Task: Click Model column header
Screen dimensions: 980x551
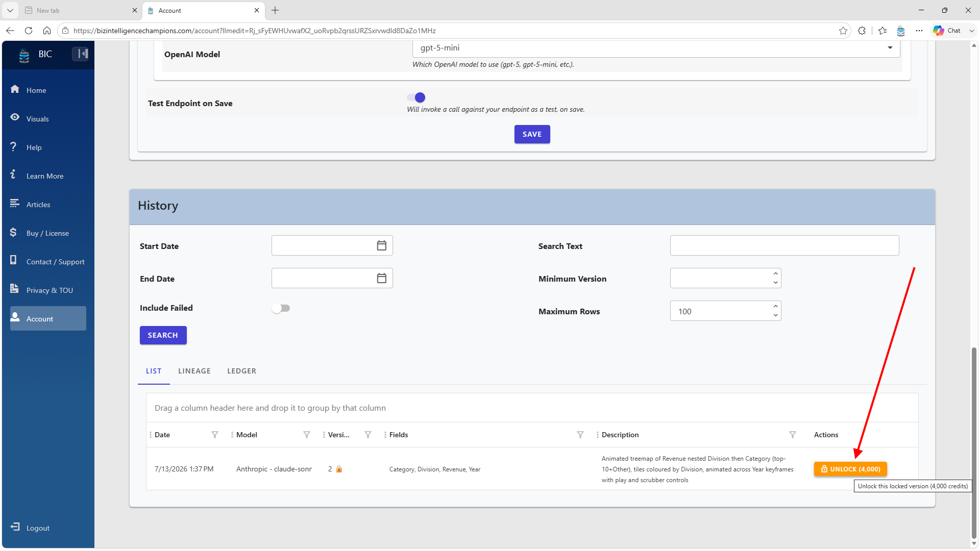Action: 247,435
